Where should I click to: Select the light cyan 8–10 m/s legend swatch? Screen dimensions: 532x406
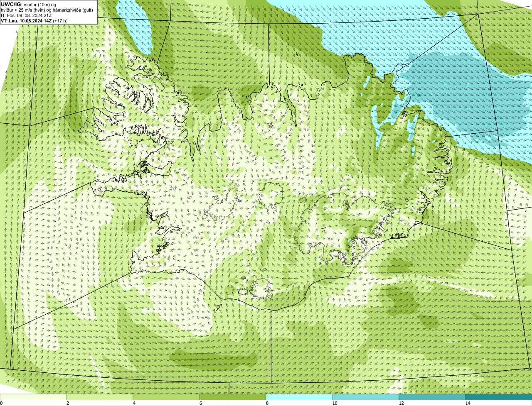point(299,397)
